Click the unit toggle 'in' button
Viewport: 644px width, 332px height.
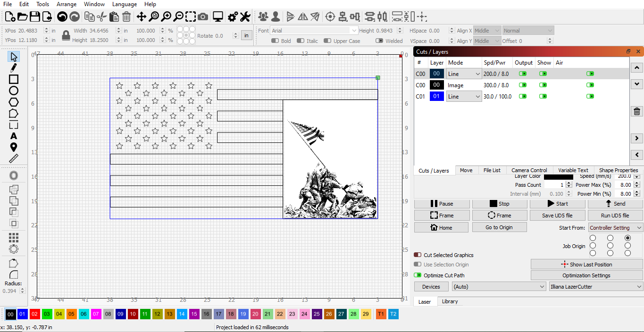click(246, 35)
